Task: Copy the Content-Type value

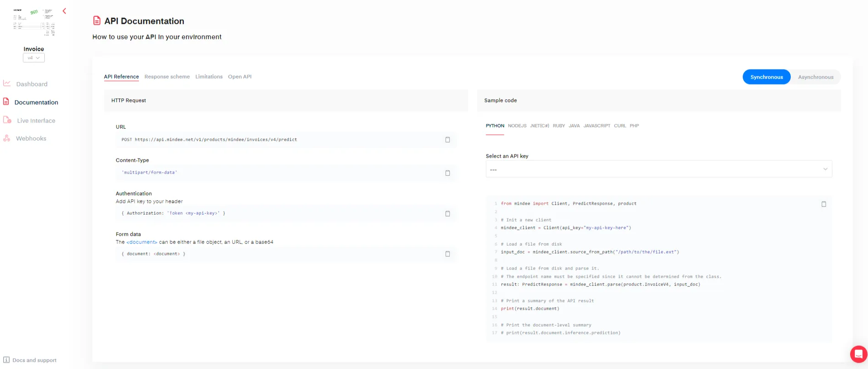Action: point(447,173)
